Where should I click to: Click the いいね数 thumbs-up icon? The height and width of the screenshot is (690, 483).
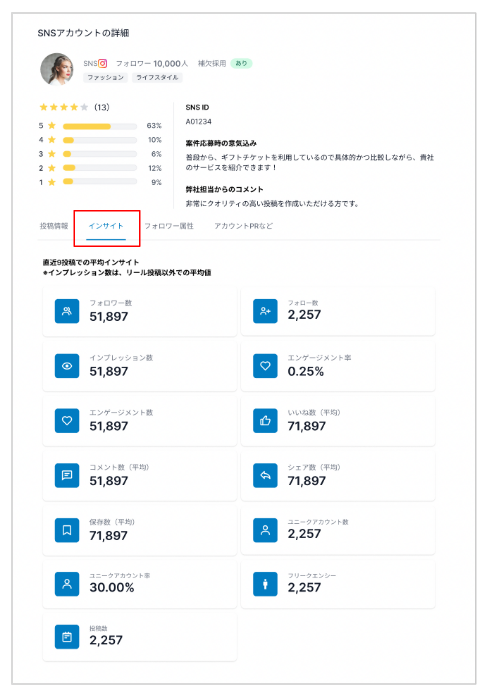(265, 421)
